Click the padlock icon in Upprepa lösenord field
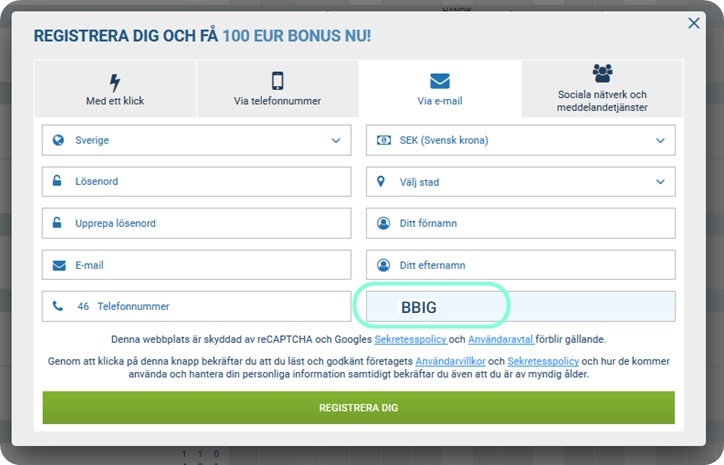Screen dimensions: 724x465 57,223
